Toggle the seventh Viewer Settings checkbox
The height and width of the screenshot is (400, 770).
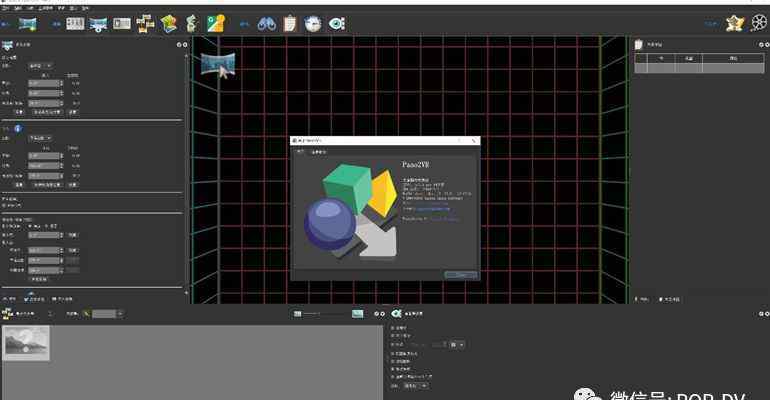coord(392,377)
